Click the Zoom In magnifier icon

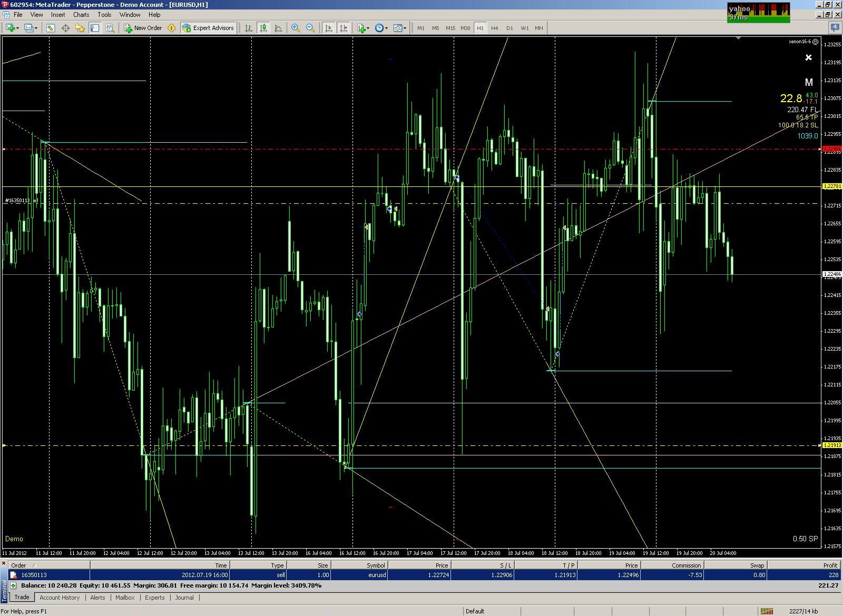coord(296,28)
